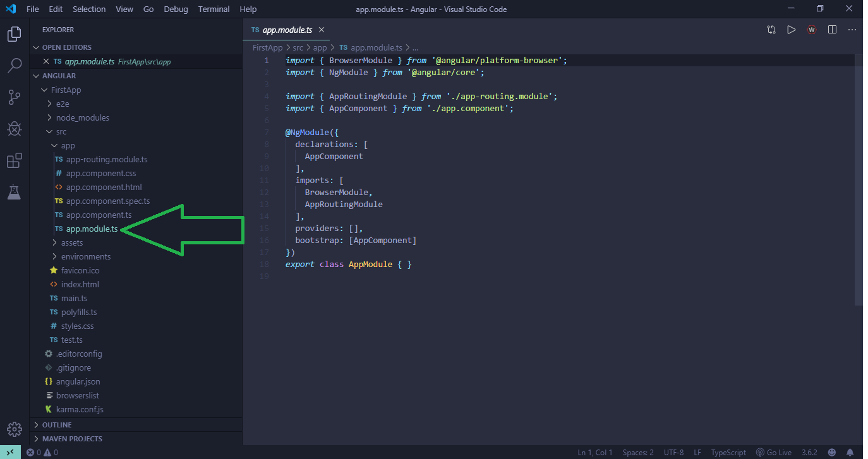This screenshot has height=459, width=868.
Task: Click the src breadcrumb segment
Action: pos(298,47)
